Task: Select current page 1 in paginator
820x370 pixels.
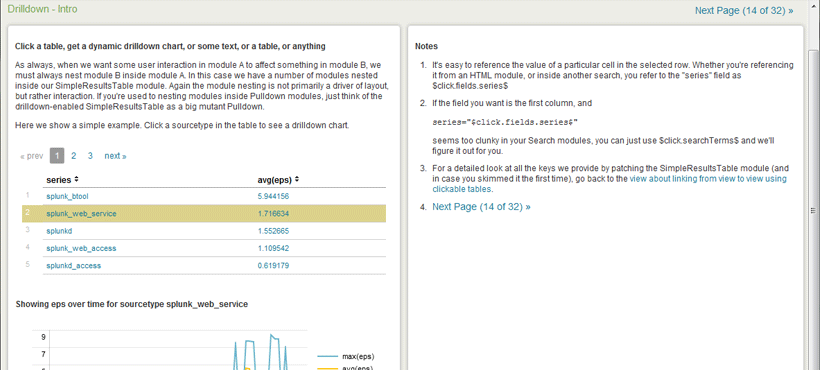Action: [57, 156]
